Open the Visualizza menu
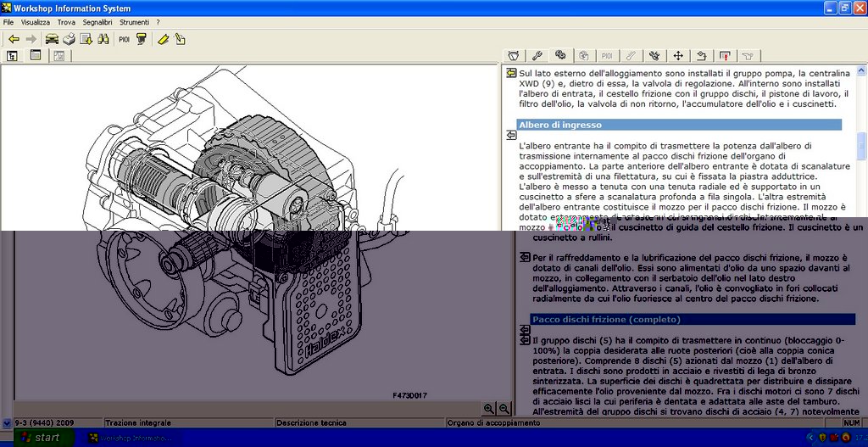Viewport: 868px width, 447px height. tap(36, 23)
